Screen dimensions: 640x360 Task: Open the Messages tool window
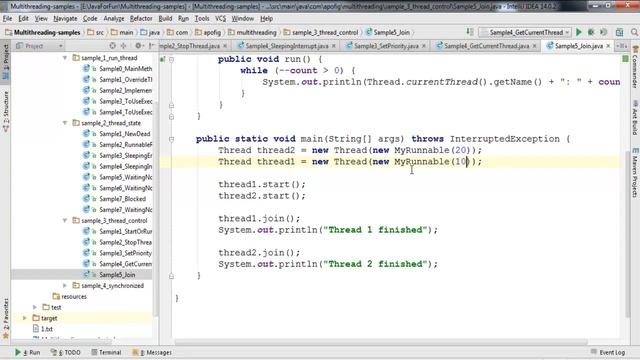pyautogui.click(x=152, y=352)
